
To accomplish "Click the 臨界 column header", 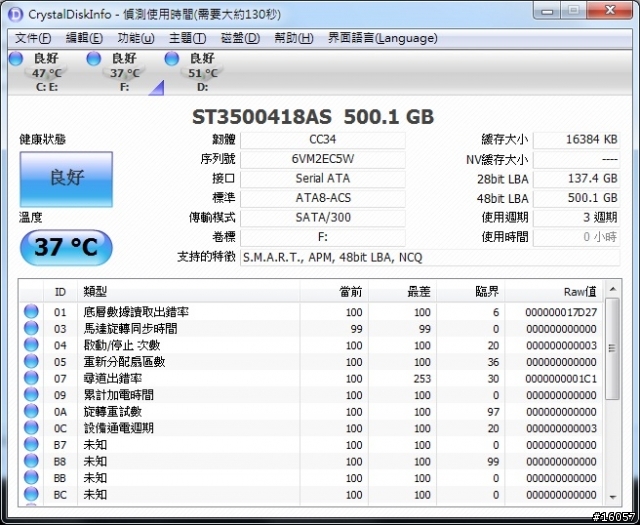I will pyautogui.click(x=471, y=291).
